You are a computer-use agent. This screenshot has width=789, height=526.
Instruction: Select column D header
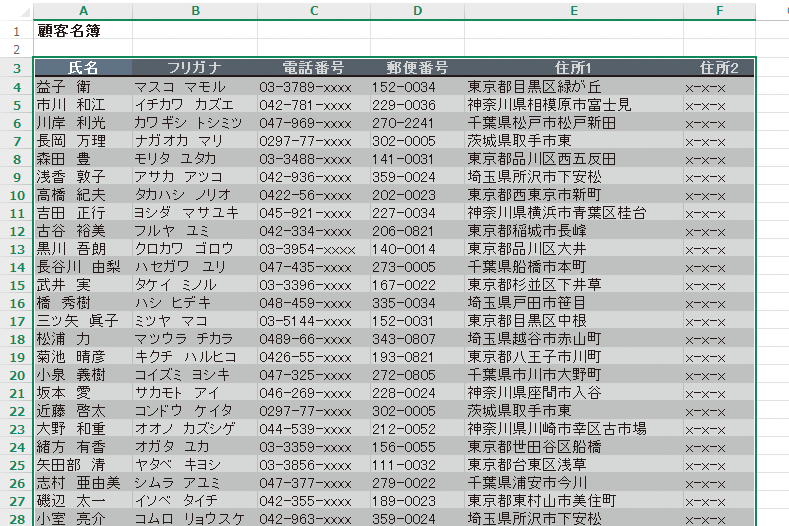click(x=417, y=11)
